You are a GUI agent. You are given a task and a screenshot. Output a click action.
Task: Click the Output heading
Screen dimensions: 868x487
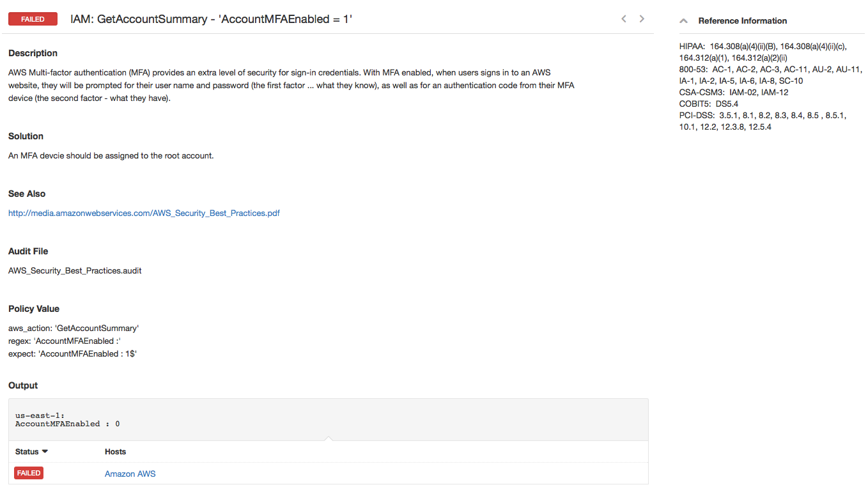point(23,386)
